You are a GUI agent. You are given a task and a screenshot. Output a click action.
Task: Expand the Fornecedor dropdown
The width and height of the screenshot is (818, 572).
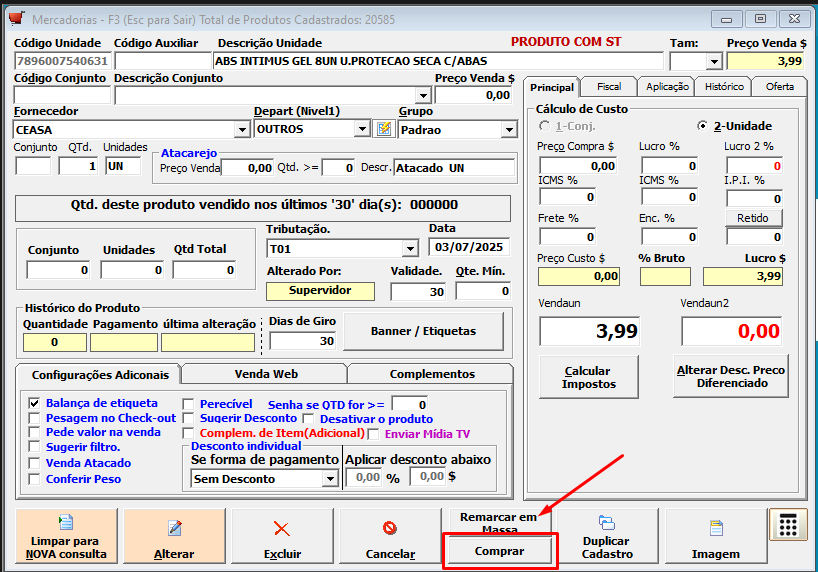point(241,129)
